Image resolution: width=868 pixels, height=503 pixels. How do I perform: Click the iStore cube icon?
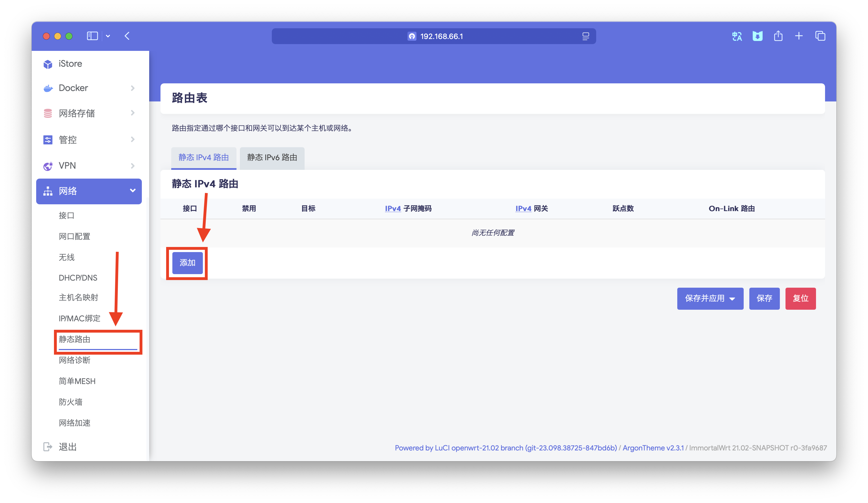[48, 64]
